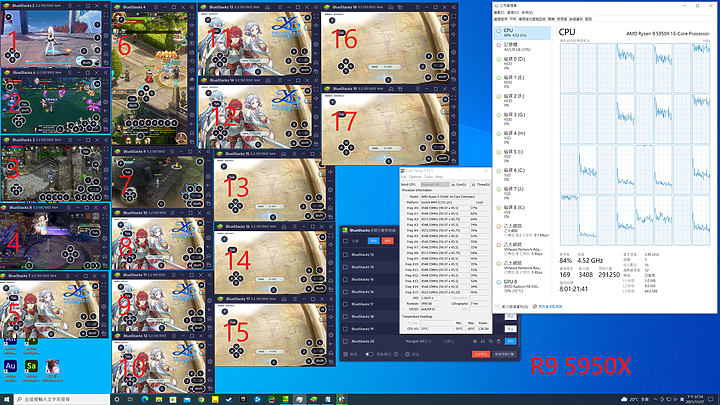This screenshot has width=720, height=405.
Task: Click clone icon for BlueStacks 20
Action: (490, 341)
